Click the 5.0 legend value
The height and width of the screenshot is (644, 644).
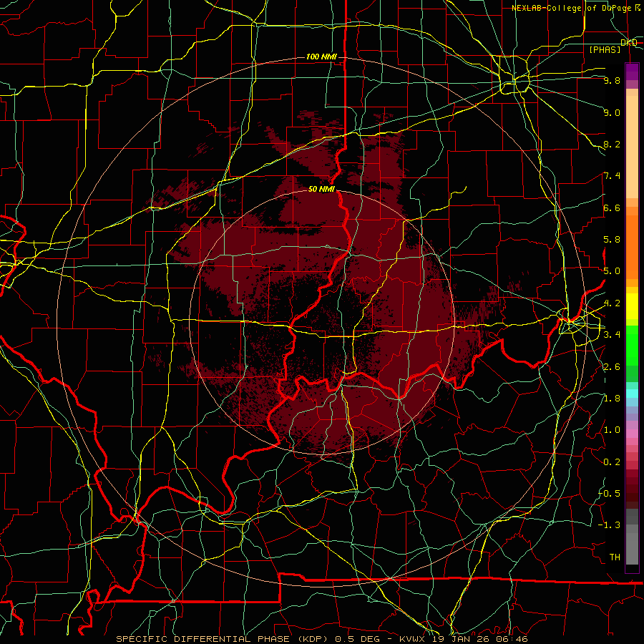pyautogui.click(x=612, y=271)
